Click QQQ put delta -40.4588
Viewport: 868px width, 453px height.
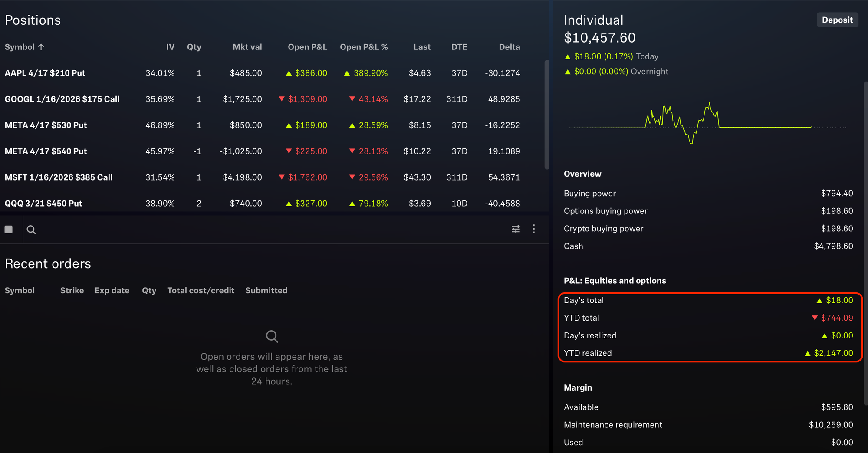pyautogui.click(x=502, y=203)
